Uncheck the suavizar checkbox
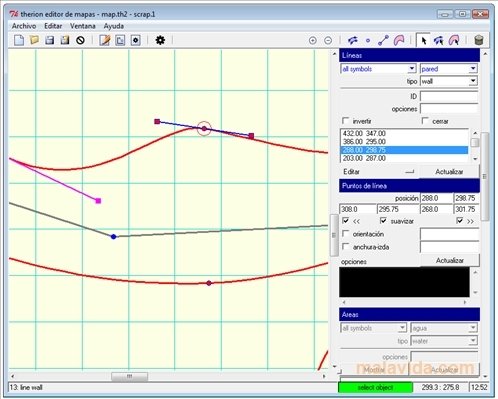 [383, 221]
